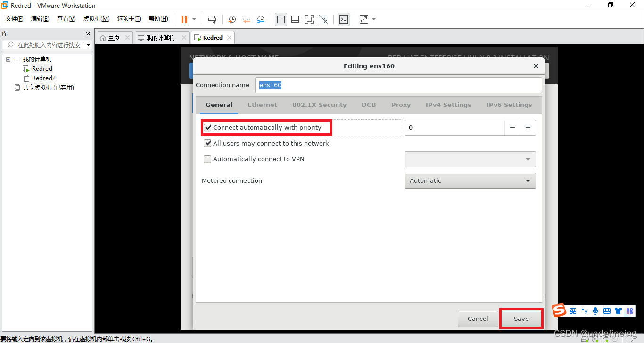The image size is (644, 343).
Task: Revert to snapshot using the orange arrow clock icon
Action: coord(247,19)
